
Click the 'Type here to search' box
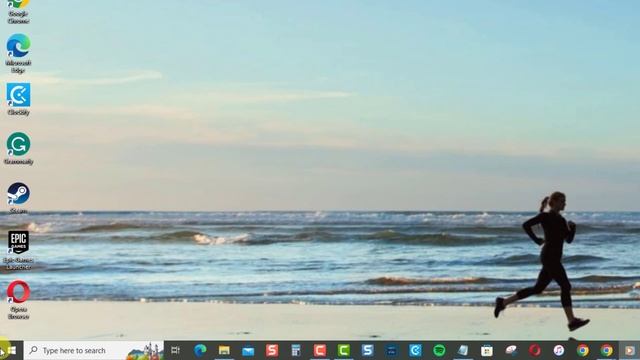(x=94, y=351)
